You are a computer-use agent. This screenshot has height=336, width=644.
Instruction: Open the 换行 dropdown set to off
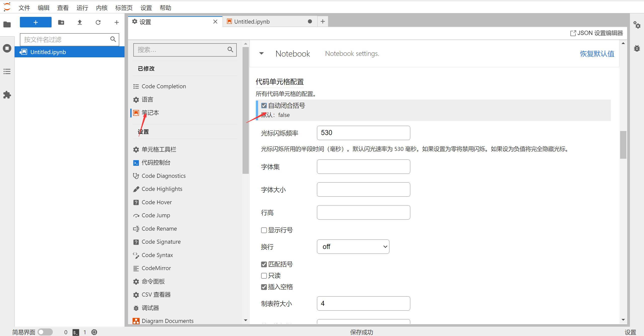[353, 246]
